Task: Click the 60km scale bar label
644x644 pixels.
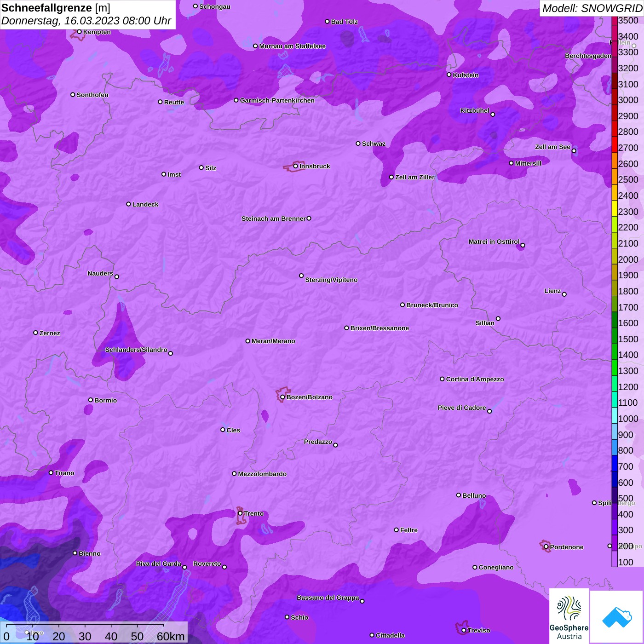Action: pyautogui.click(x=171, y=636)
